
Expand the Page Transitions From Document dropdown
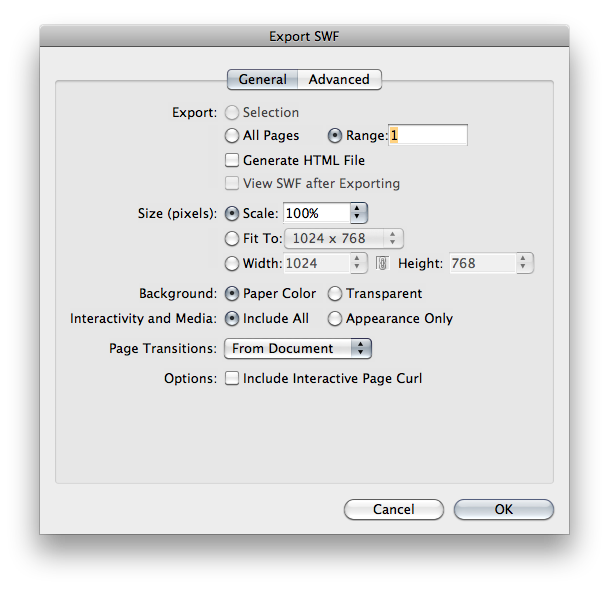click(297, 349)
